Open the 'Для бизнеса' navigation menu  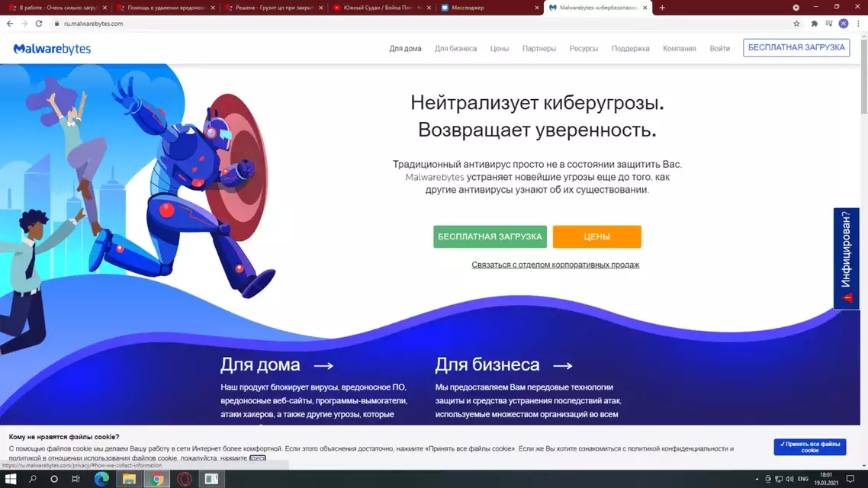click(x=455, y=49)
